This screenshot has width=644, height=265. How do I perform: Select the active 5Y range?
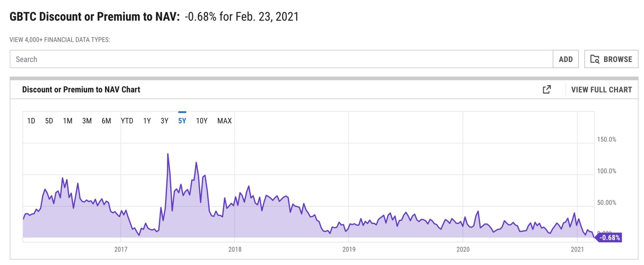pyautogui.click(x=182, y=121)
